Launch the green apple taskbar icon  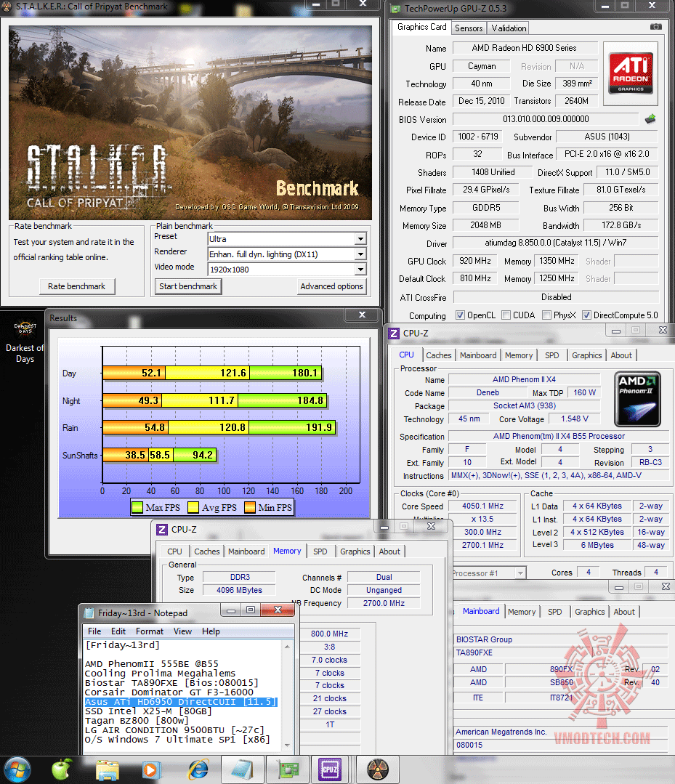[61, 769]
